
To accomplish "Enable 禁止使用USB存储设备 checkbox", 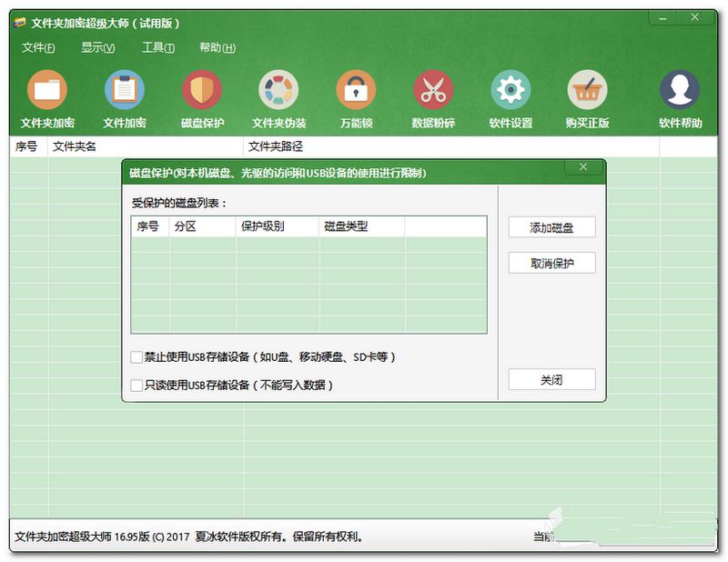I will click(136, 357).
